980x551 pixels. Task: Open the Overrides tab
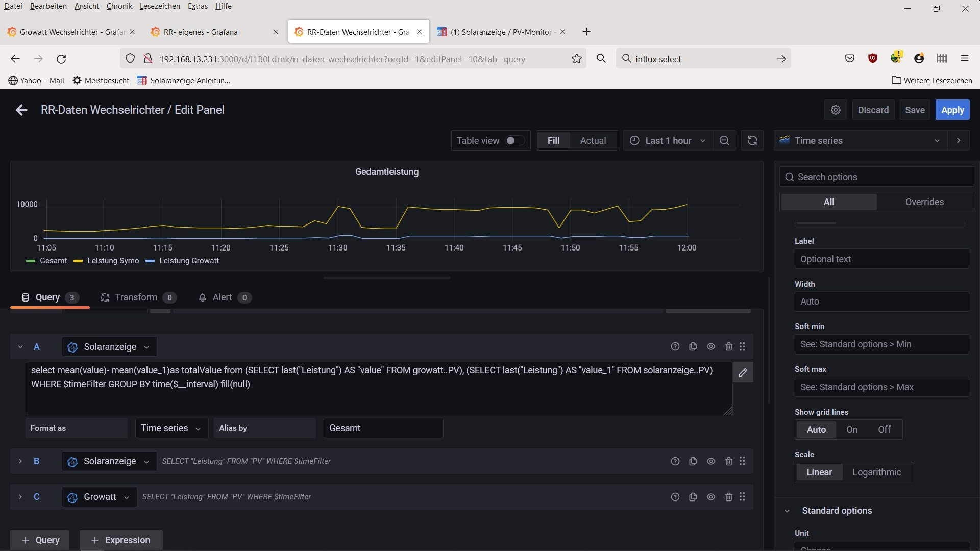[x=924, y=202]
